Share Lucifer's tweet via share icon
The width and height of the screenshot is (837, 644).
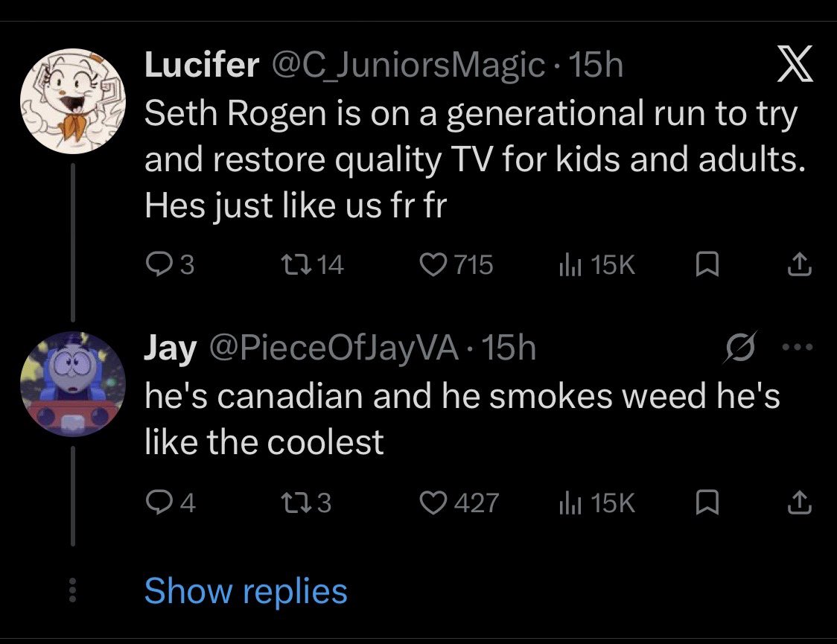coord(798,265)
